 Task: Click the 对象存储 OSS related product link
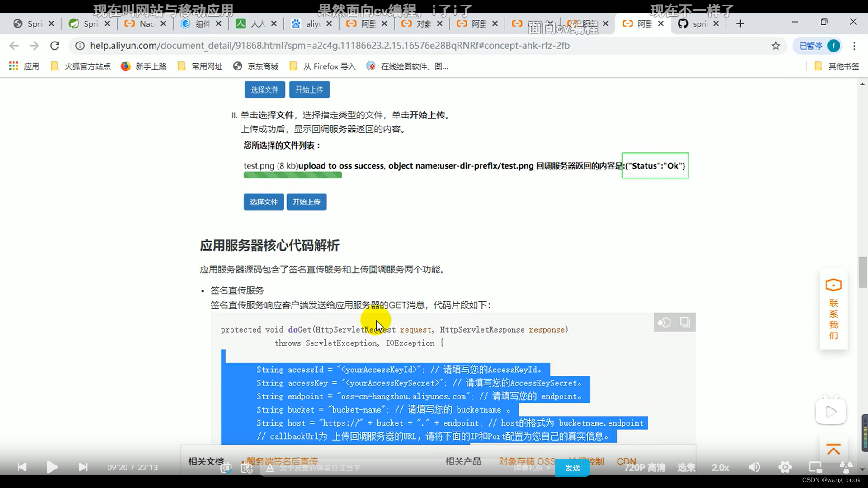(527, 461)
